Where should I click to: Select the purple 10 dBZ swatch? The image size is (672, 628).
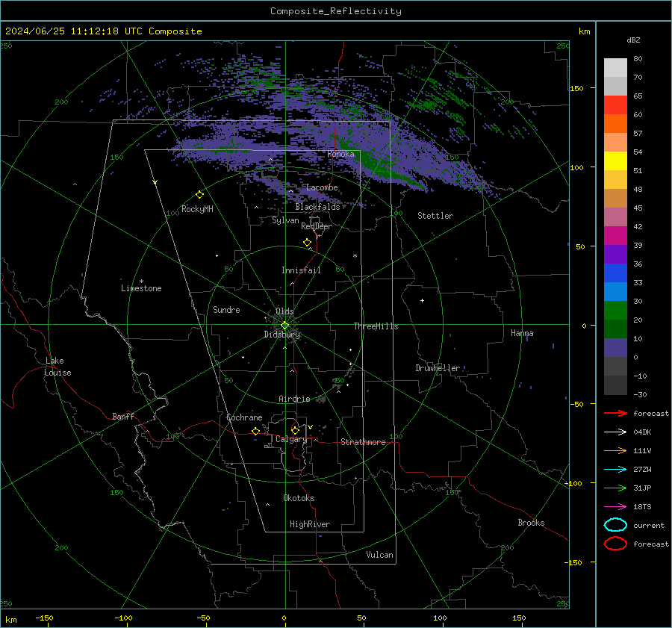pyautogui.click(x=615, y=347)
